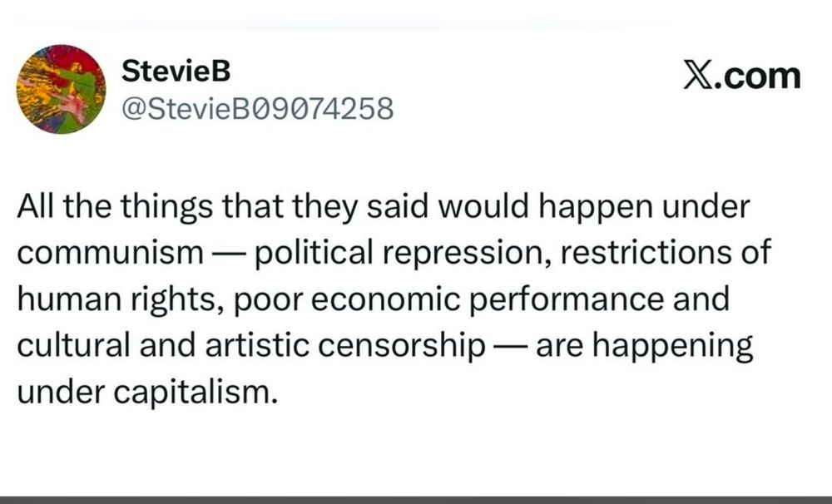Image resolution: width=832 pixels, height=504 pixels.
Task: Open the @StevieB09074258 handle link
Action: click(258, 109)
